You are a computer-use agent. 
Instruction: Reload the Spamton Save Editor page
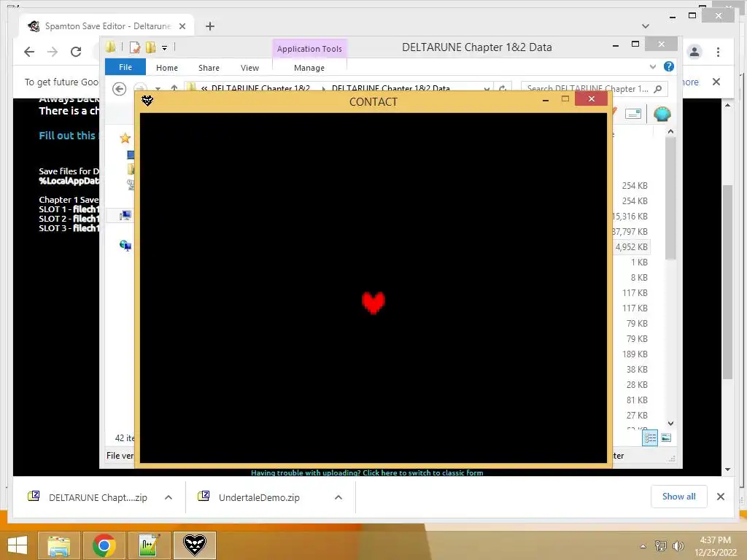pyautogui.click(x=76, y=52)
